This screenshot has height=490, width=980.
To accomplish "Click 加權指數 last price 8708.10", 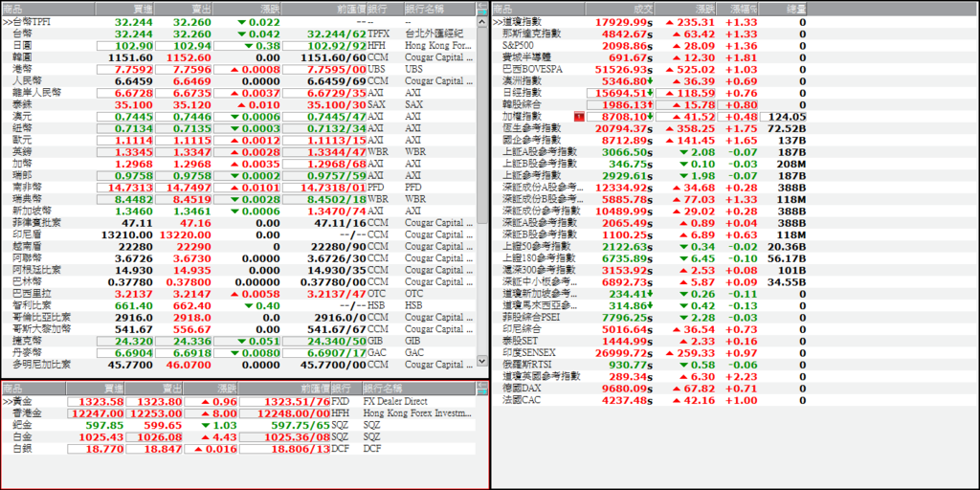I will (x=620, y=117).
